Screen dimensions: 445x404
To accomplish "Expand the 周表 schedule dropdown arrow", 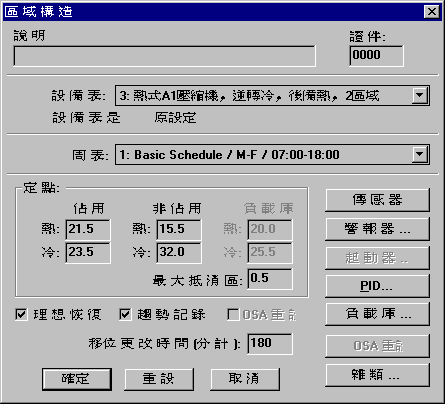I will pyautogui.click(x=420, y=155).
